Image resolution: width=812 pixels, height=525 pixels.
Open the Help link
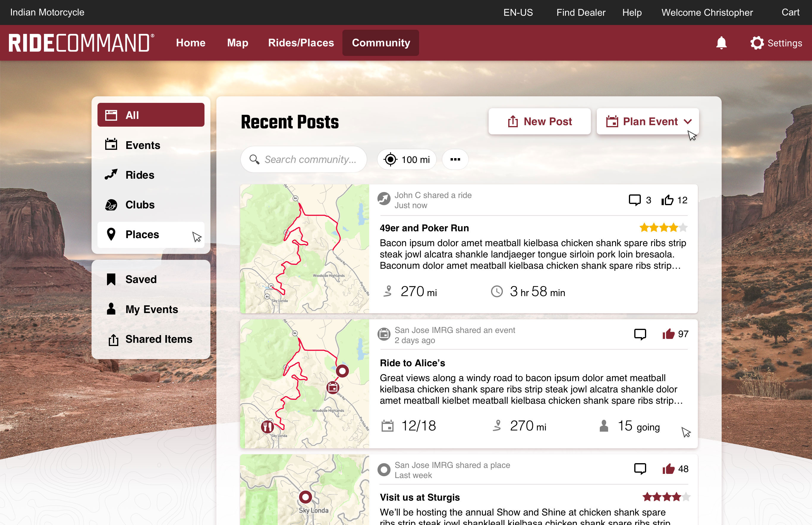click(x=632, y=12)
